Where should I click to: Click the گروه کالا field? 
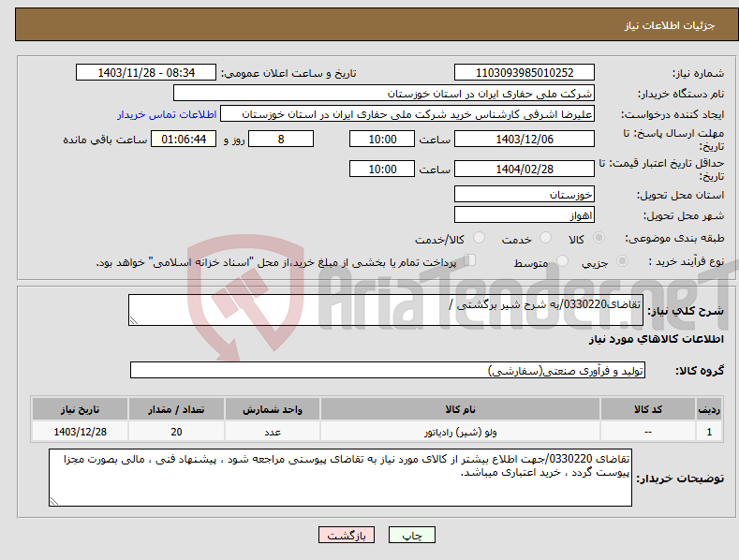(388, 371)
